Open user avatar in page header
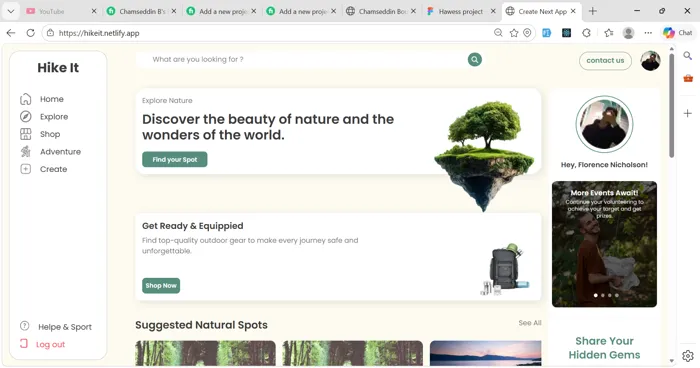The height and width of the screenshot is (368, 700). (x=650, y=60)
